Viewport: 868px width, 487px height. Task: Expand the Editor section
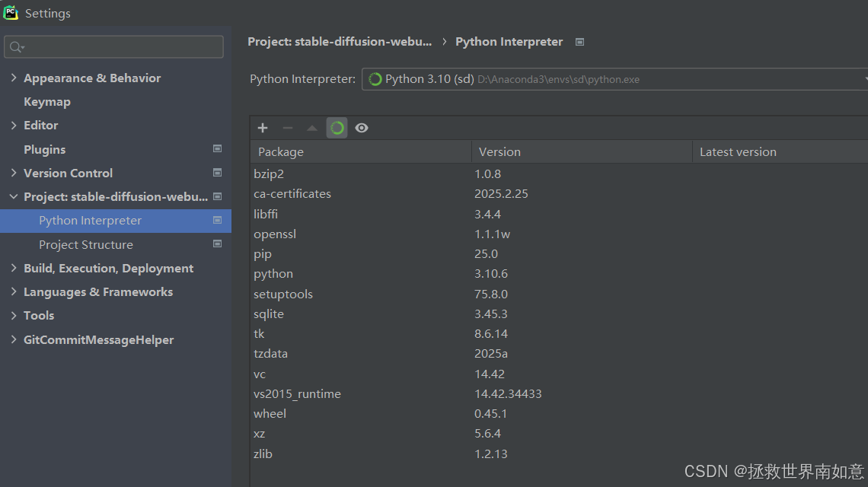pyautogui.click(x=14, y=125)
